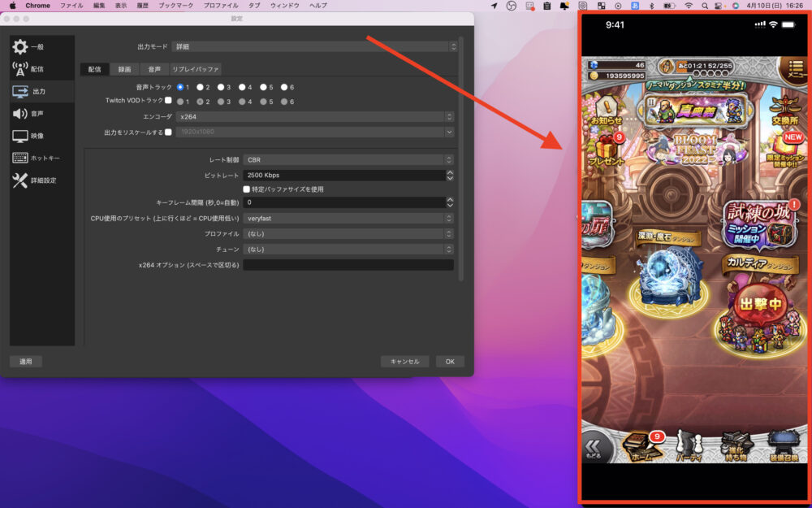Open the プロファイル dropdown
The height and width of the screenshot is (508, 812).
[x=348, y=234]
